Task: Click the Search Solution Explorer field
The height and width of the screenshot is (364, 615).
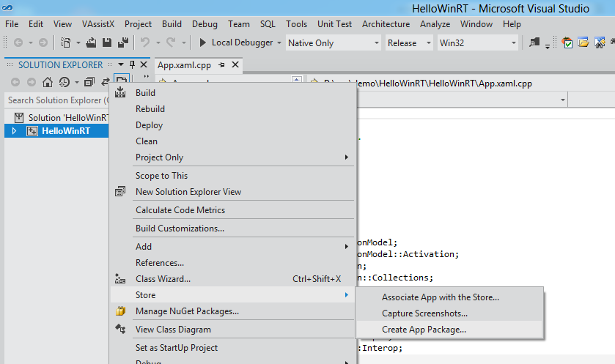Action: [57, 100]
